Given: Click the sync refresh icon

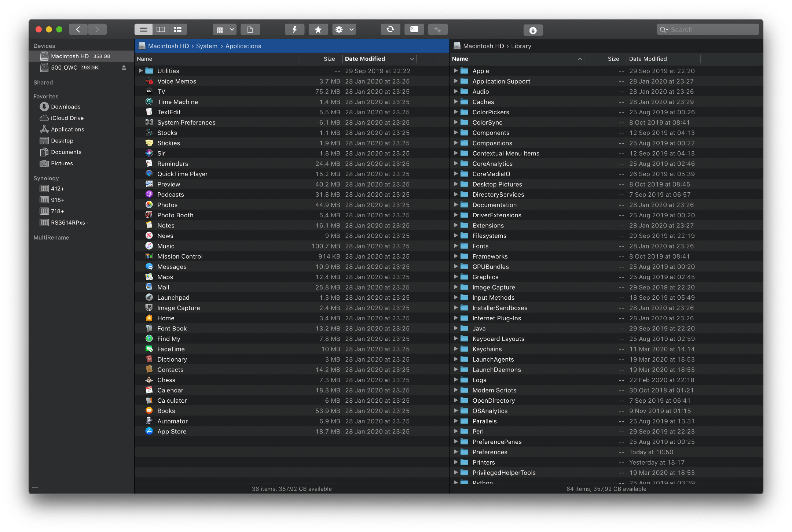Looking at the screenshot, I should pos(390,29).
